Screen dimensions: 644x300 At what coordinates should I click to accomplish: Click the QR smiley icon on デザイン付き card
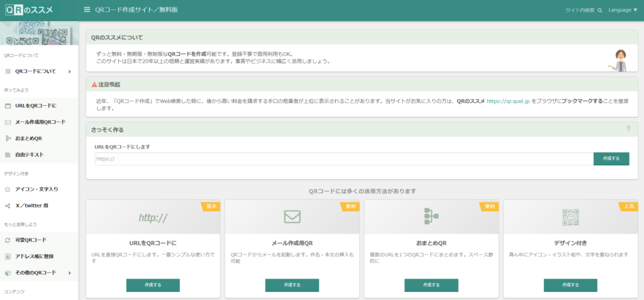[x=570, y=217]
